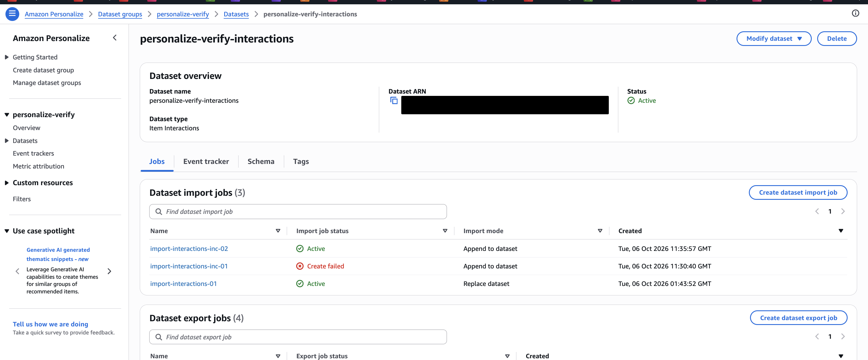Open Event trackers in sidebar
This screenshot has width=868, height=360.
[33, 153]
